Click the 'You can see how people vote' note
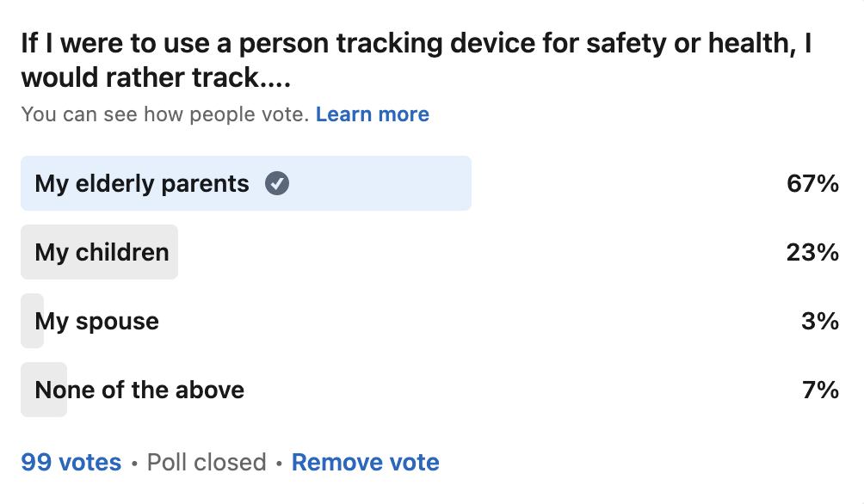The width and height of the screenshot is (864, 504). [164, 114]
